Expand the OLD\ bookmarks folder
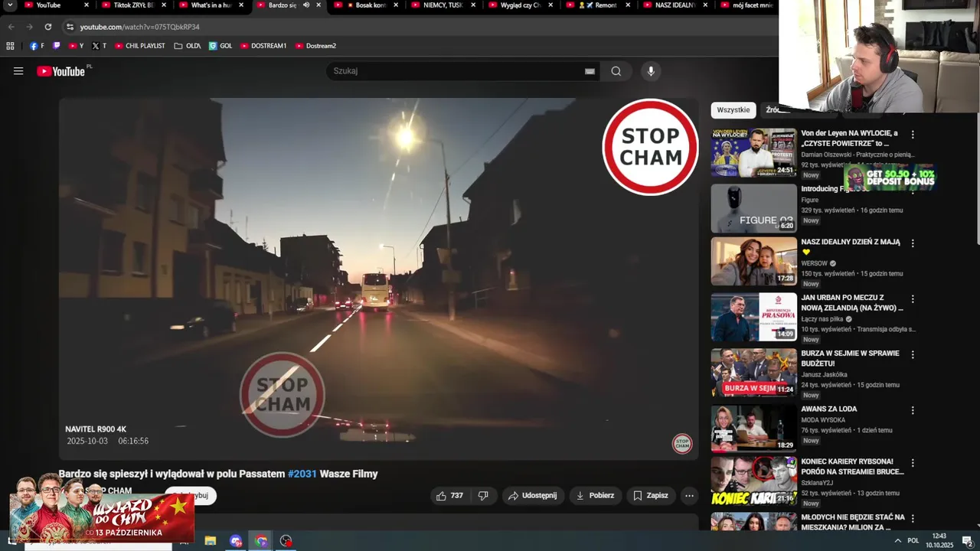Screen dimensions: 980x551 (x=188, y=46)
